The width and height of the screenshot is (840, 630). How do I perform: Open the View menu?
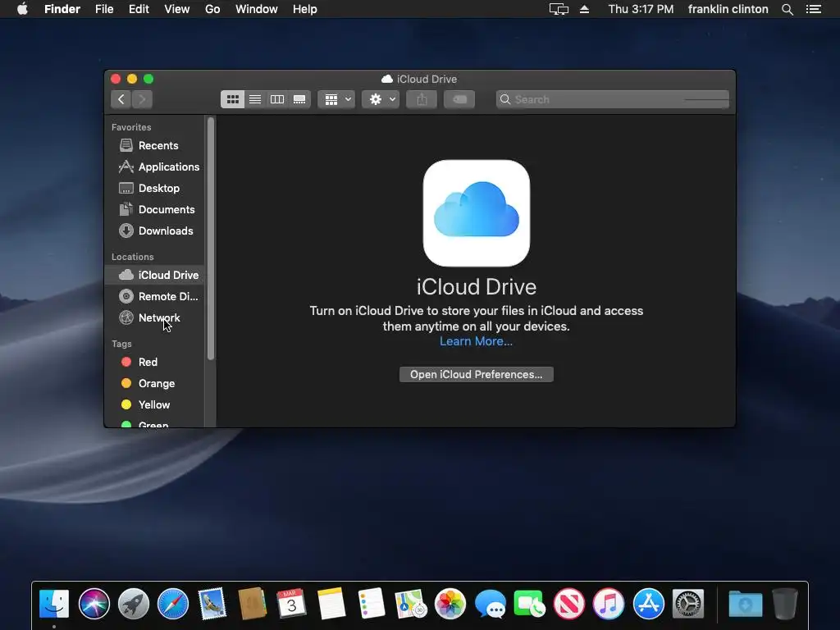click(x=177, y=9)
